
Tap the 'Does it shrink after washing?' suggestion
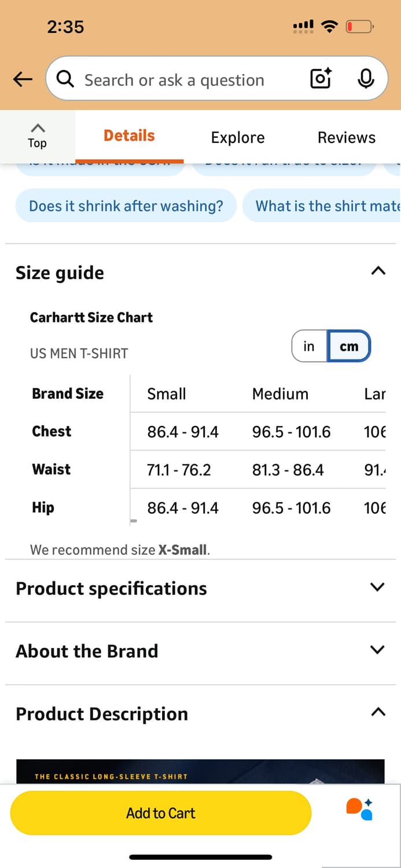(x=126, y=206)
